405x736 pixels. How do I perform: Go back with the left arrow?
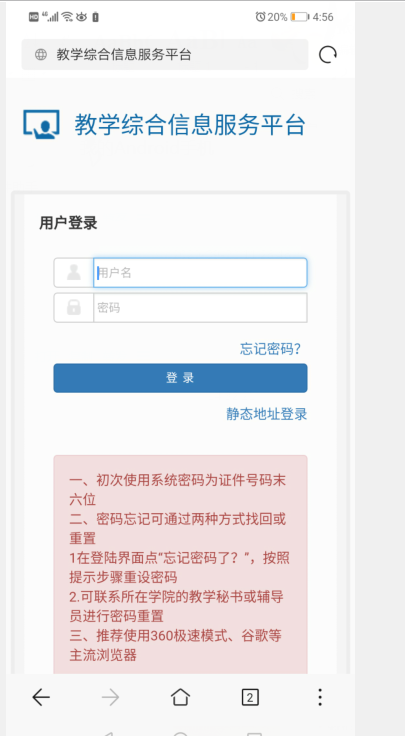click(x=41, y=698)
